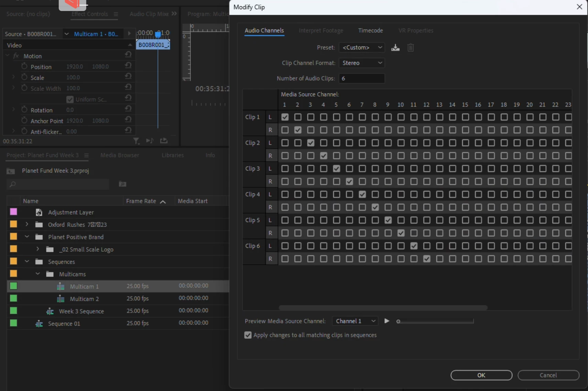
Task: Toggle Scale animation stopwatch
Action: [x=24, y=77]
